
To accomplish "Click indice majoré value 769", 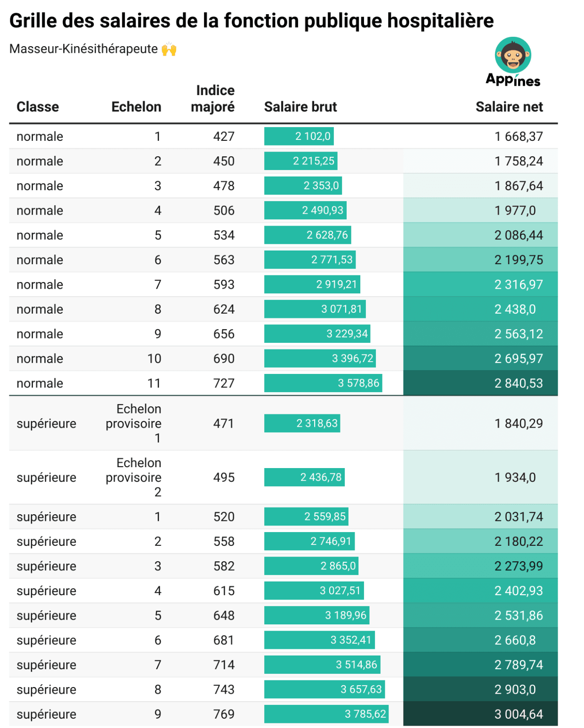I will [224, 714].
